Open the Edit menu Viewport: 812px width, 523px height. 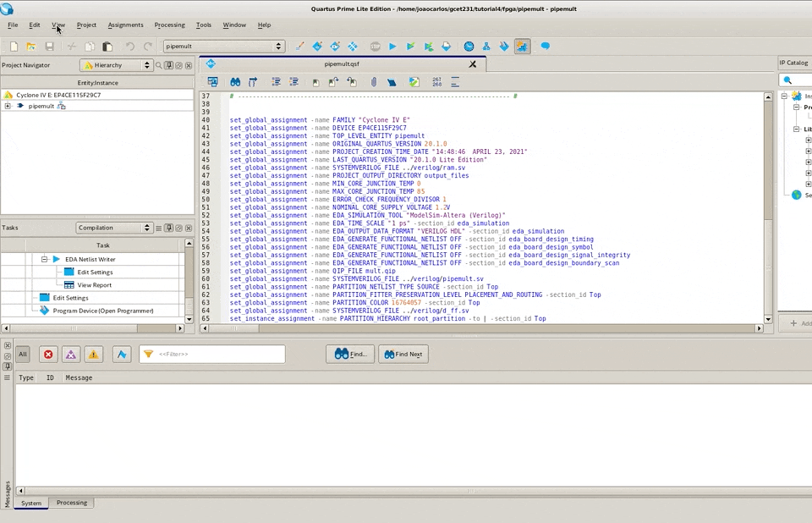click(x=35, y=25)
